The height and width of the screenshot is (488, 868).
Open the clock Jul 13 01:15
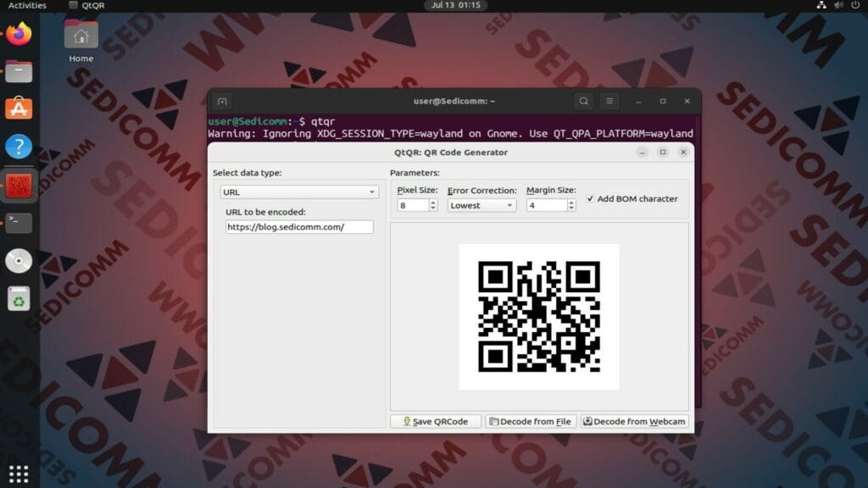(x=455, y=5)
